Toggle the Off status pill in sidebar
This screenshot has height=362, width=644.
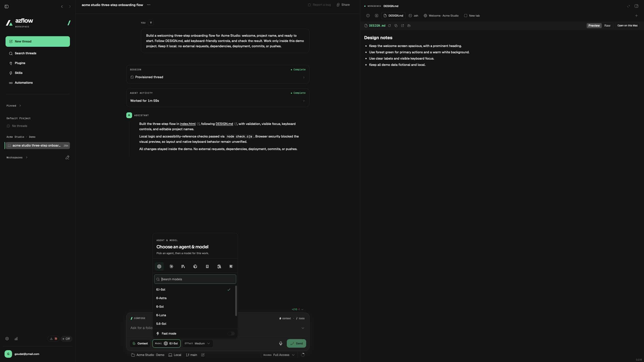tap(66, 339)
